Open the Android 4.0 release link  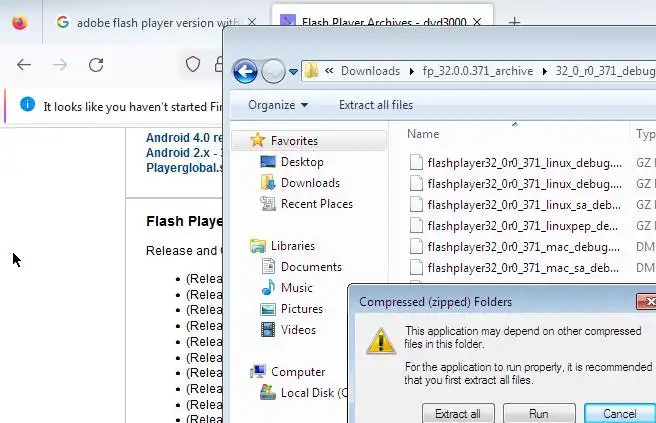click(x=184, y=138)
